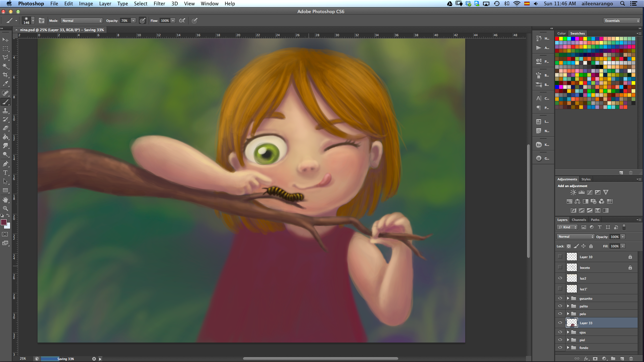
Task: Select the Hand tool
Action: (5, 200)
